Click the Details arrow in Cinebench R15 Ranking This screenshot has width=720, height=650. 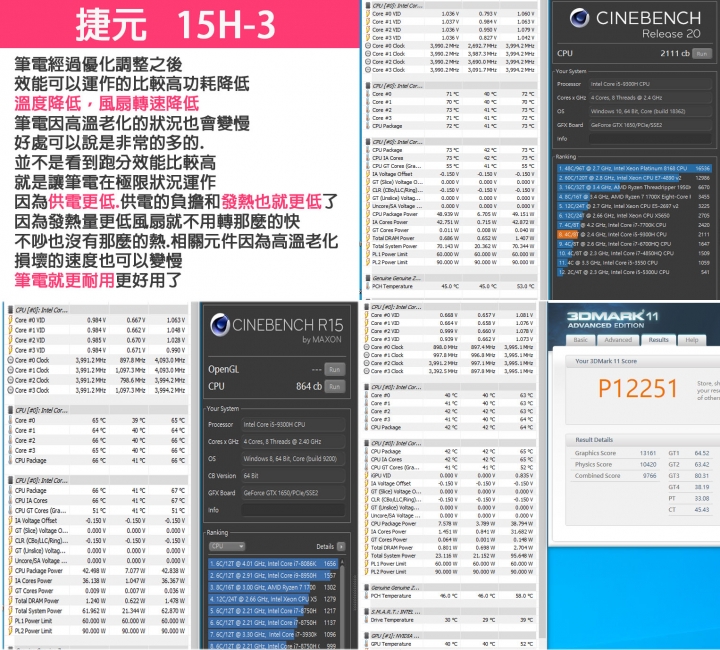click(341, 546)
